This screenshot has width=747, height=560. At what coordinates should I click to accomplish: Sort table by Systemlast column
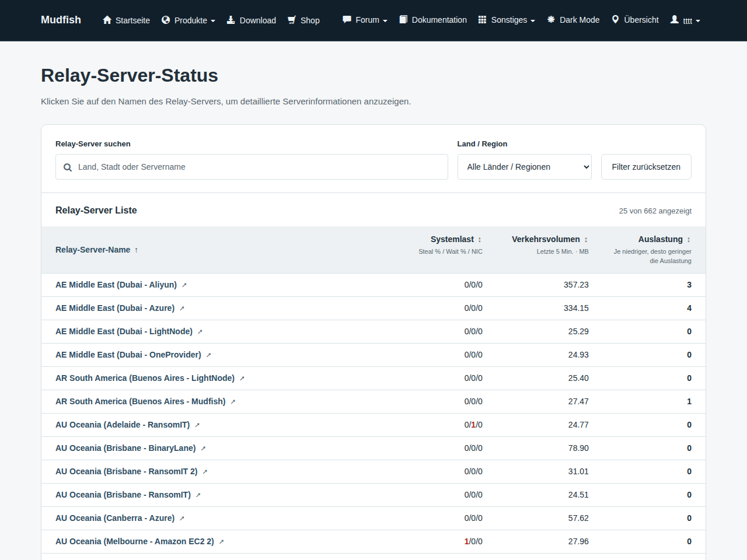coord(456,239)
